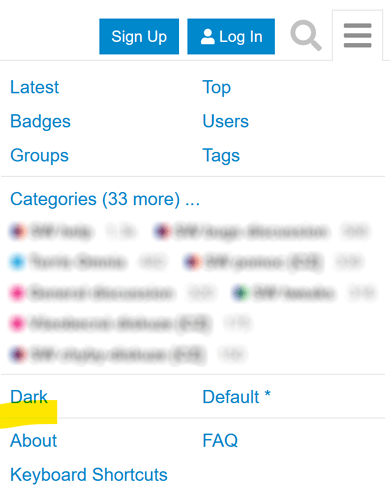390x500 pixels.
Task: Open the Badges page
Action: (x=40, y=121)
